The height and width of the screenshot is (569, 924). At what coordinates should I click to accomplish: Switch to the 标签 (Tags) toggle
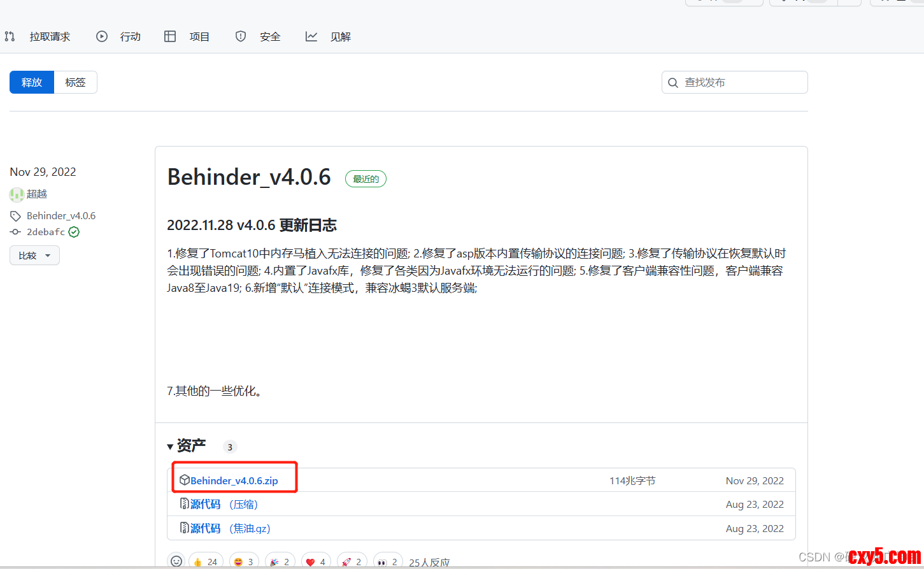coord(75,82)
